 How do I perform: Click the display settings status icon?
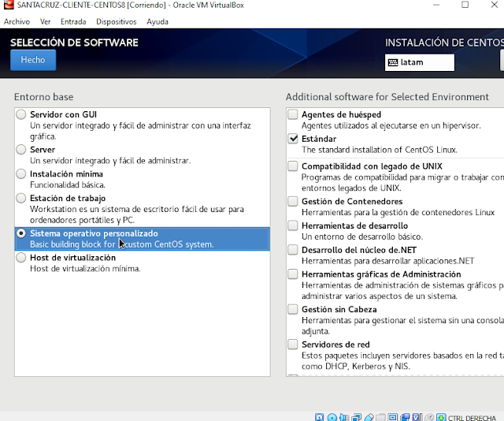tap(392, 418)
